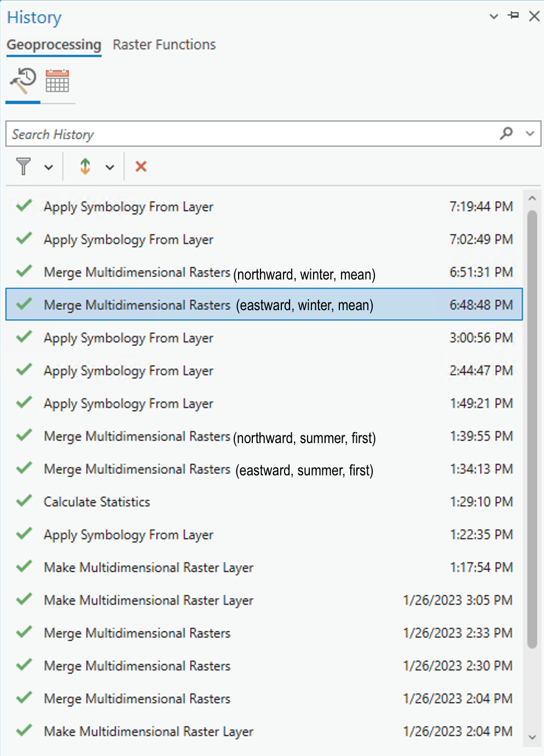Click the green sort arrows icon
The width and height of the screenshot is (544, 756).
pos(85,166)
